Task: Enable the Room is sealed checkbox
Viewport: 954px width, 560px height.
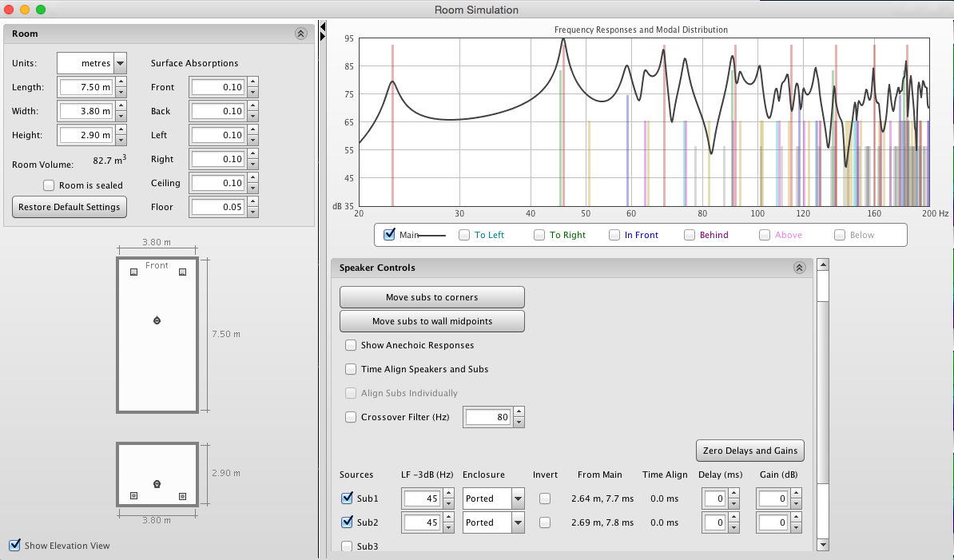Action: [x=50, y=185]
